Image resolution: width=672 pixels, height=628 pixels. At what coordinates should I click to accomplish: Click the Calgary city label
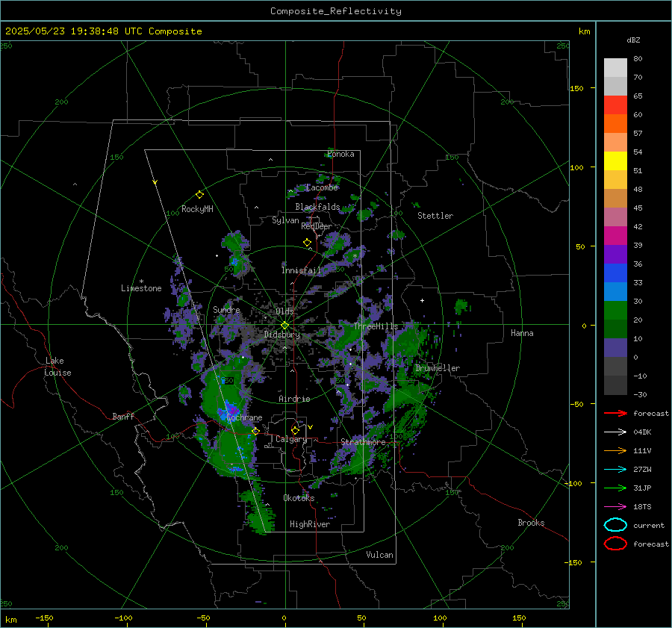[291, 439]
